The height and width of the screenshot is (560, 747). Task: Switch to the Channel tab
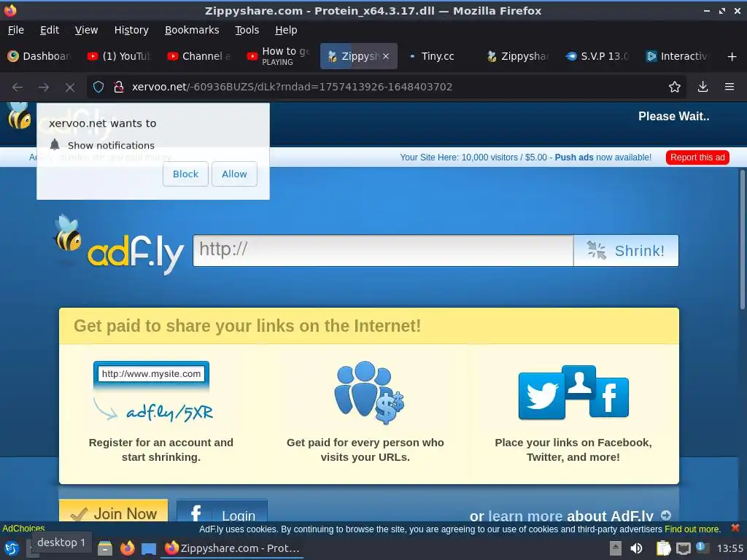click(x=200, y=56)
